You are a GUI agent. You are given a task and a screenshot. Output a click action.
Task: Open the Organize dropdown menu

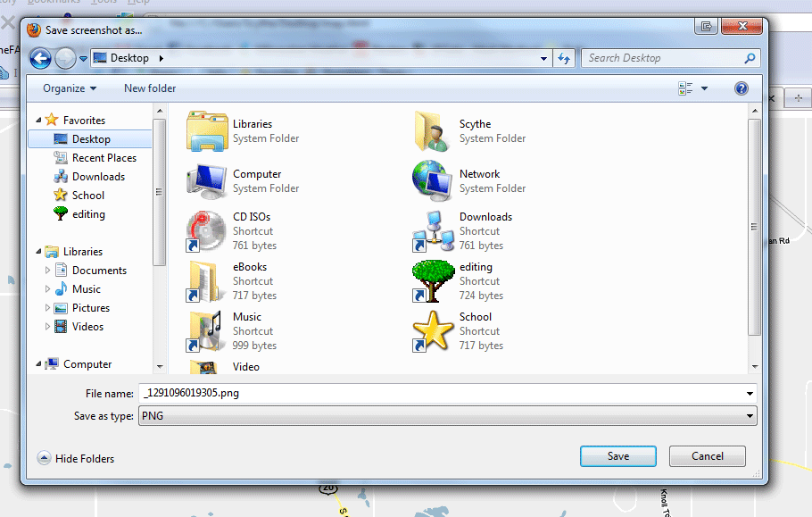click(66, 88)
